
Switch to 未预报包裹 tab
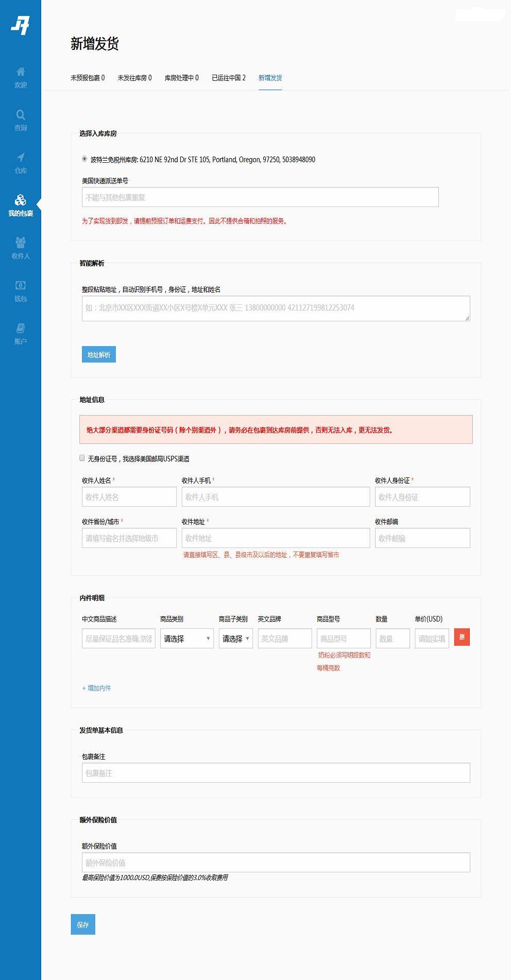click(88, 78)
